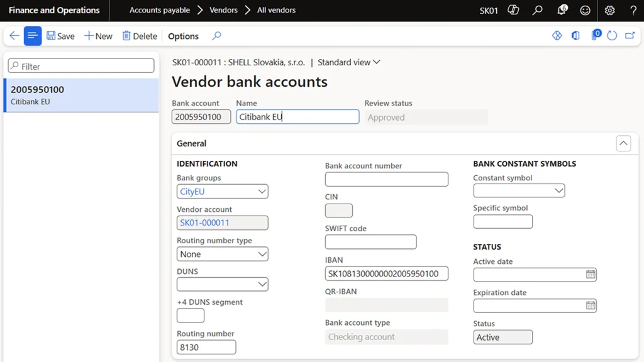Show notifications bell

coord(562,10)
